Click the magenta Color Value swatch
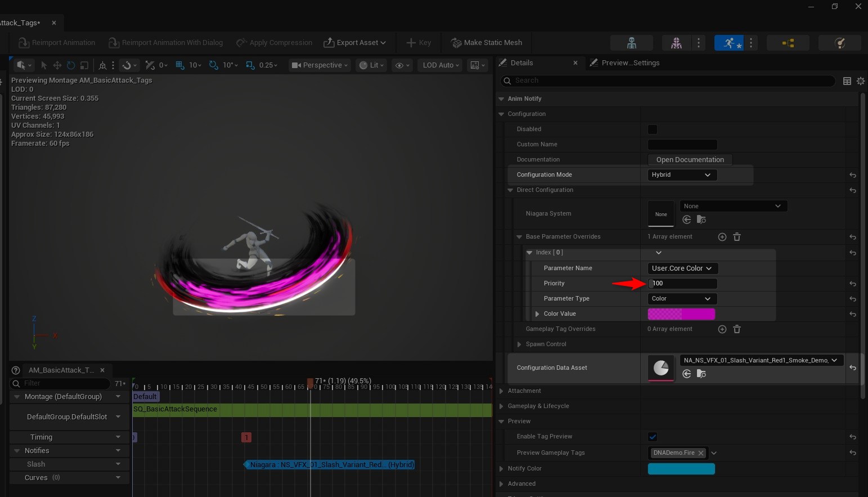The image size is (868, 497). click(681, 314)
